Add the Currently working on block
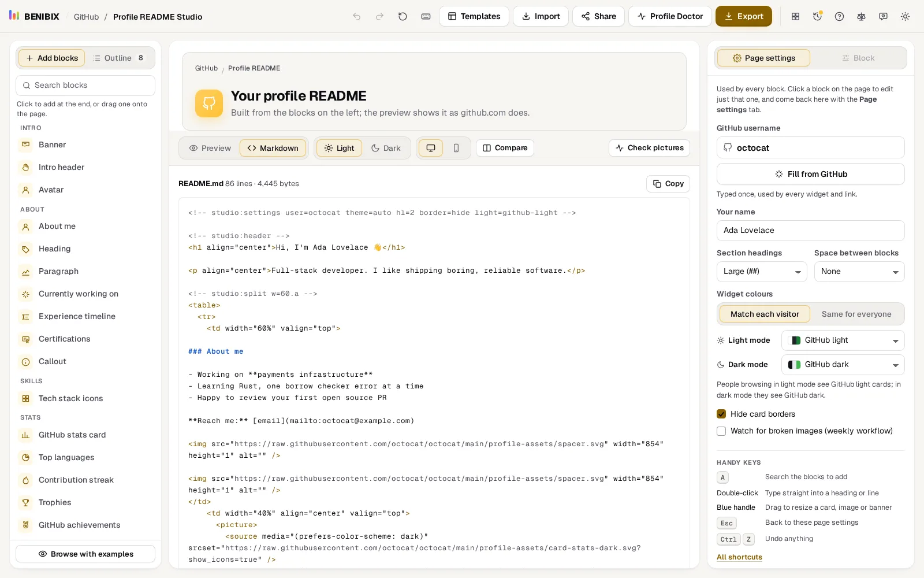The width and height of the screenshot is (924, 578). tap(85, 294)
